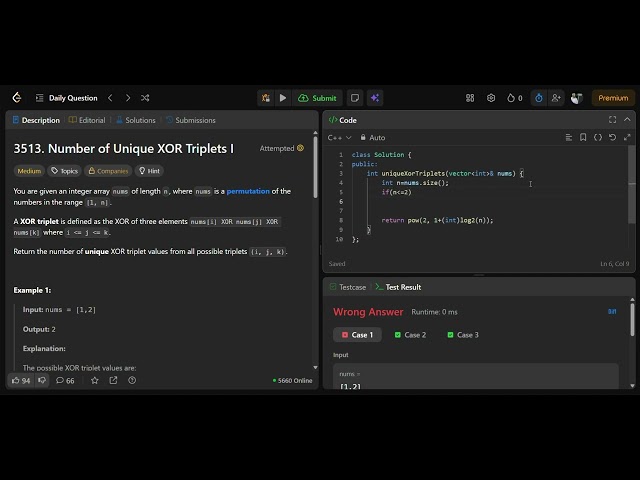Open settings gear icon
640x480 pixels.
click(491, 98)
